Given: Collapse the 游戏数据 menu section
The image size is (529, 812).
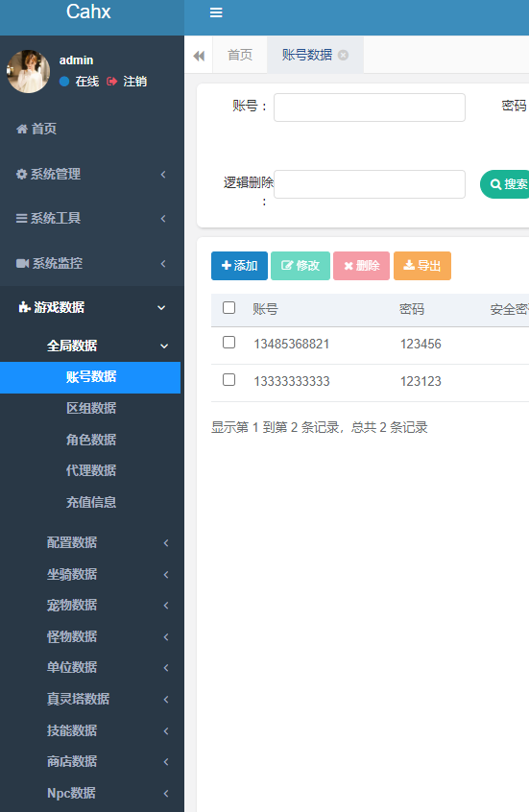Looking at the screenshot, I should point(92,307).
